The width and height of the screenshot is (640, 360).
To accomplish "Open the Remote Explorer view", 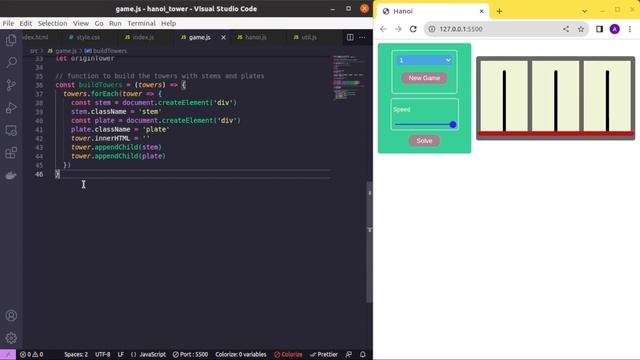I will point(11,131).
